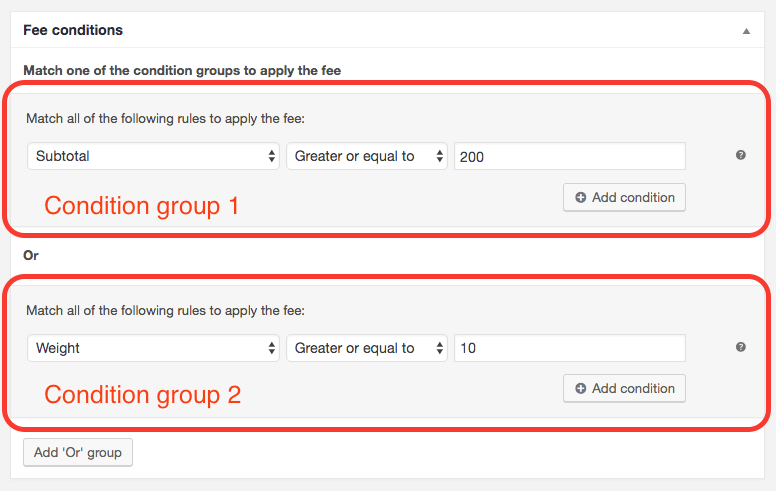This screenshot has height=491, width=776.
Task: Click the arrows on the Weight select box
Action: pyautogui.click(x=272, y=348)
